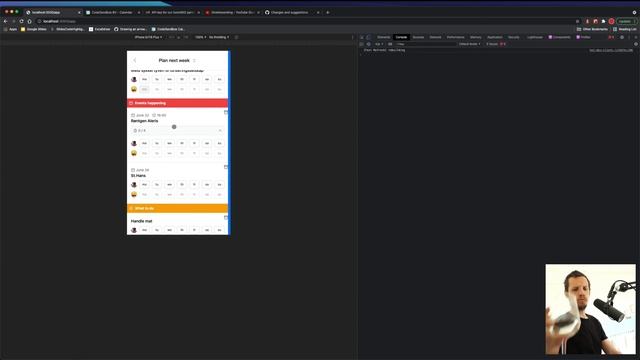Open the 100% zoom dropdown in the device toolbar

click(x=200, y=37)
